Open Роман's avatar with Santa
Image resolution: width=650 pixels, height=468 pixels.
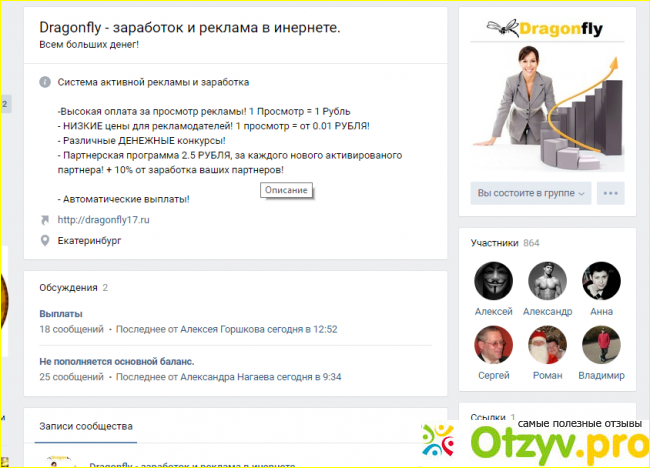(547, 345)
